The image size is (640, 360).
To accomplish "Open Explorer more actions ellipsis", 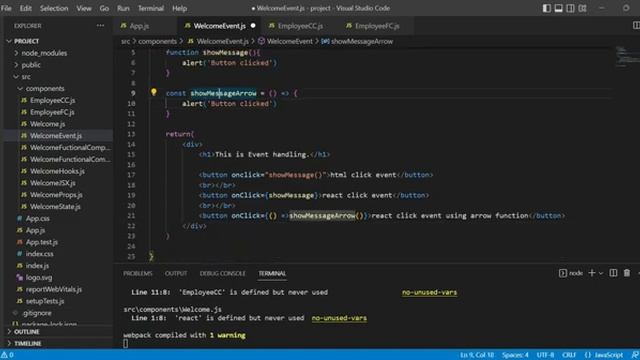I will 100,26.
